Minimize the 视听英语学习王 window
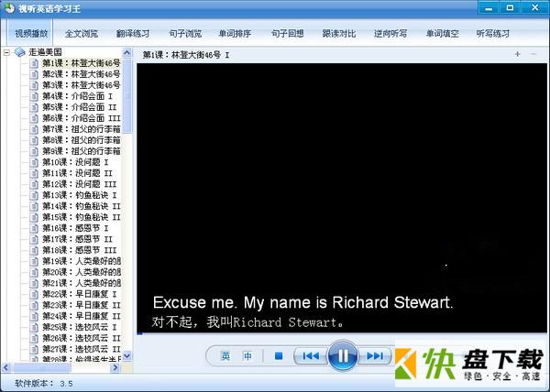The width and height of the screenshot is (550, 392). click(489, 8)
